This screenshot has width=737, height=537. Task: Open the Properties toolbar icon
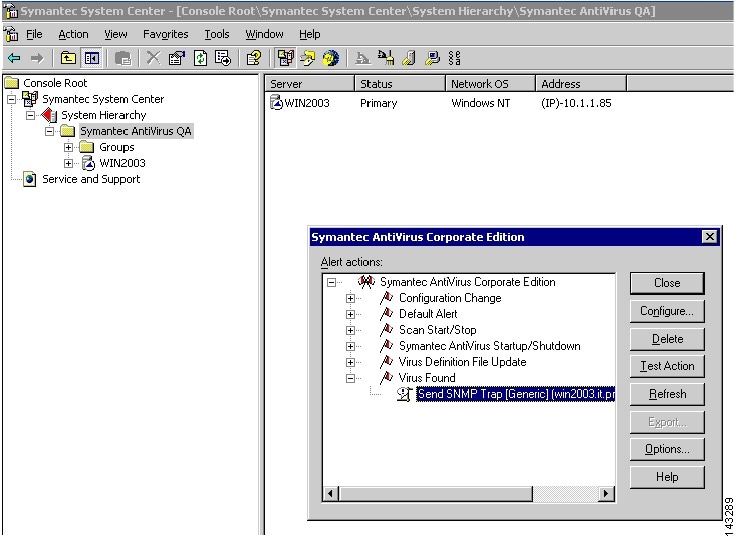tap(177, 58)
